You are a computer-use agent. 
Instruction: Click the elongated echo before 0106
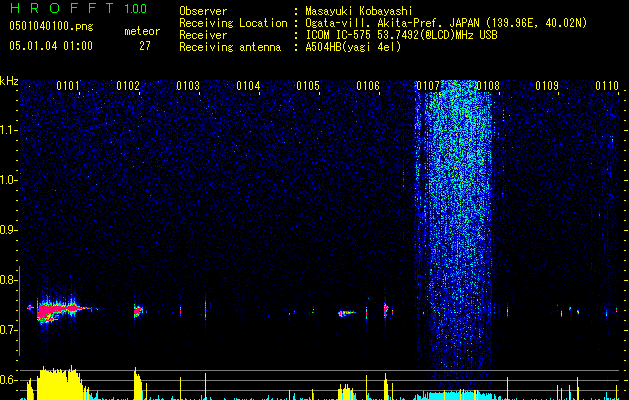(347, 313)
